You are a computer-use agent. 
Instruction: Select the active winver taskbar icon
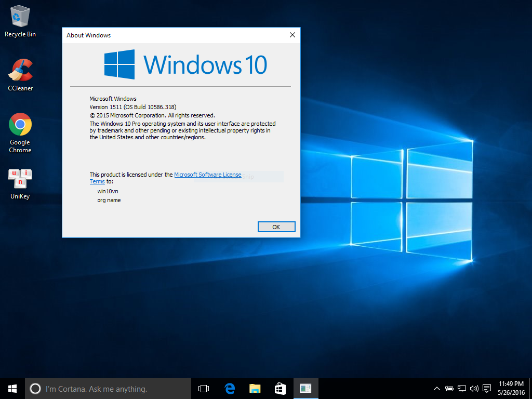(x=305, y=389)
